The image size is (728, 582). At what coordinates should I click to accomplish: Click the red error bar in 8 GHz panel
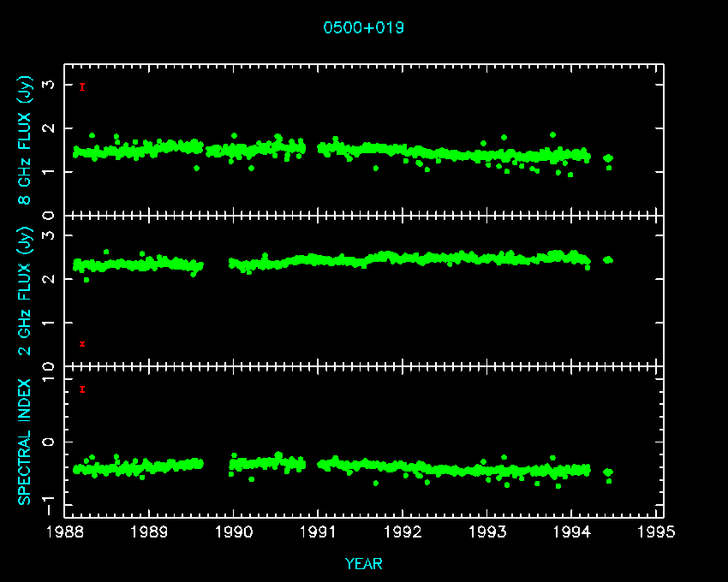82,86
